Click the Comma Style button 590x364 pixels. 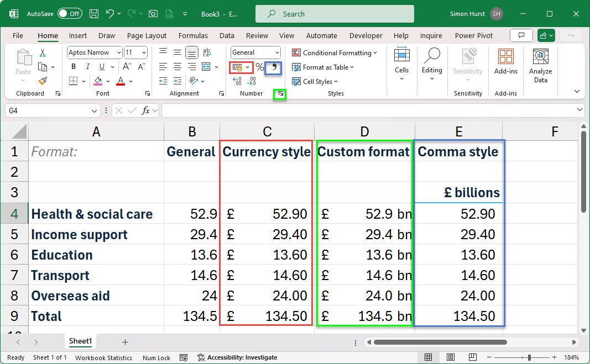click(x=273, y=67)
